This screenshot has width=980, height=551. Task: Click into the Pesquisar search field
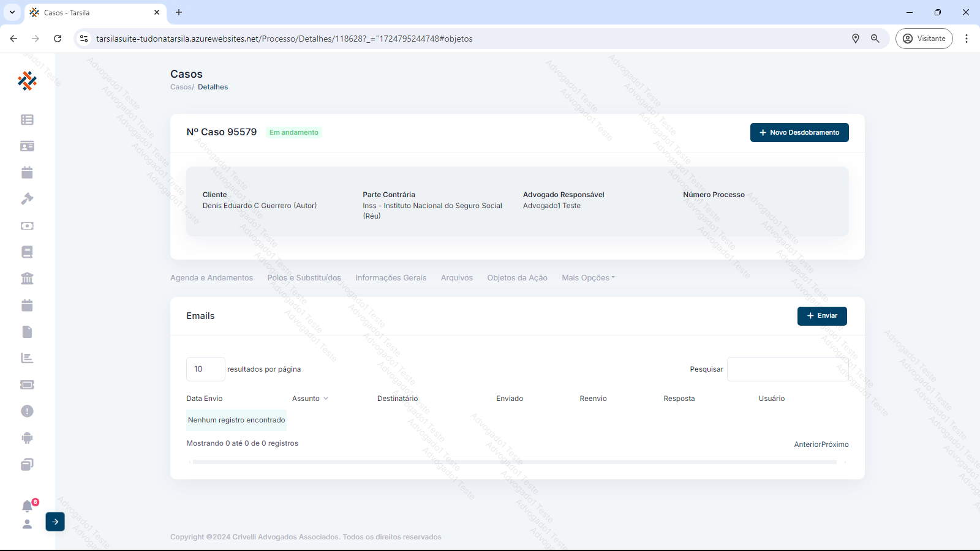click(x=787, y=369)
